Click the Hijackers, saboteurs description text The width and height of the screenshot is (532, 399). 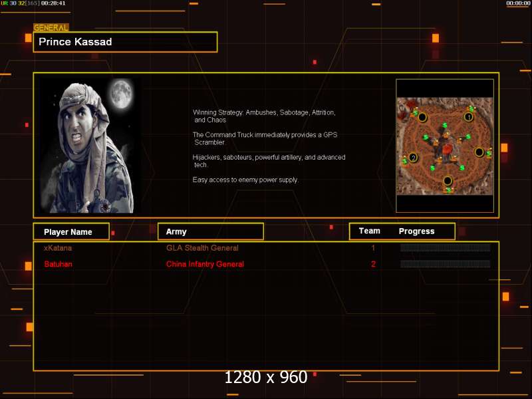pyautogui.click(x=269, y=161)
